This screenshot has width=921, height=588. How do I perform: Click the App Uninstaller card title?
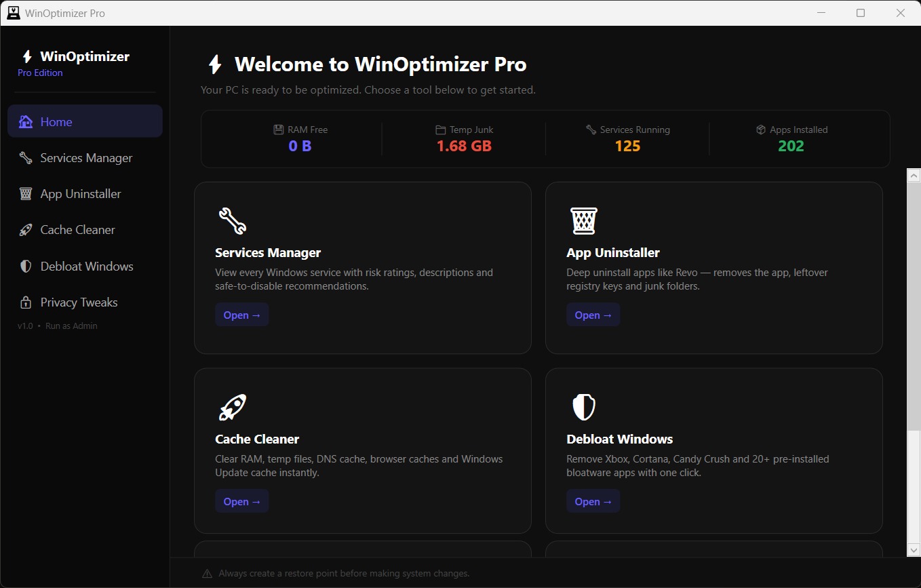point(613,252)
